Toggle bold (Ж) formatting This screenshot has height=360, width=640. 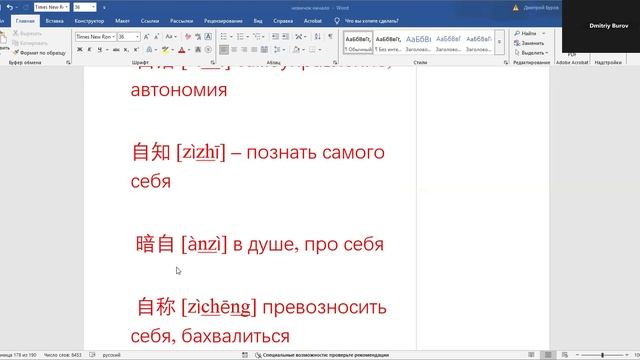tap(80, 49)
